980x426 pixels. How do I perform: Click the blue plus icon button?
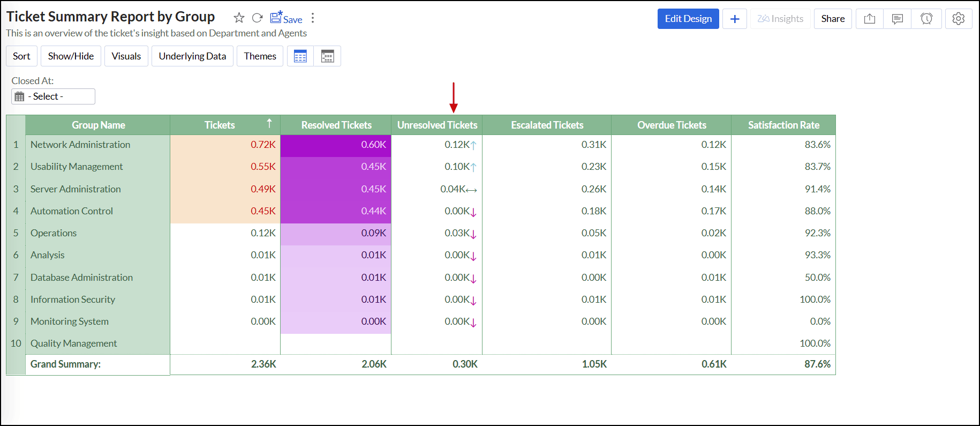point(735,19)
